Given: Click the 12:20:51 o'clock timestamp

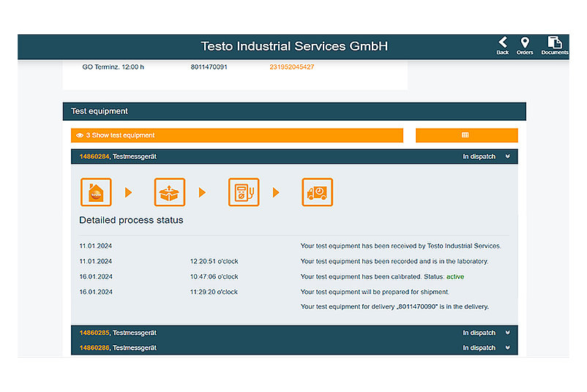Looking at the screenshot, I should (x=214, y=261).
